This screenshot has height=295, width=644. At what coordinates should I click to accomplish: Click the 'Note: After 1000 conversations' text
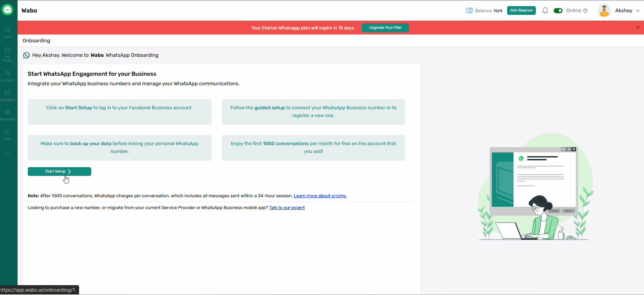click(x=161, y=196)
